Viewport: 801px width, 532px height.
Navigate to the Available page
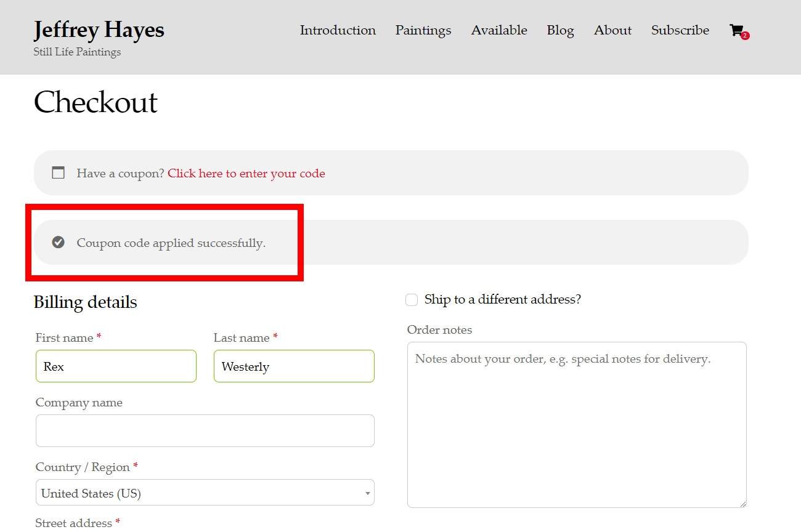tap(499, 30)
